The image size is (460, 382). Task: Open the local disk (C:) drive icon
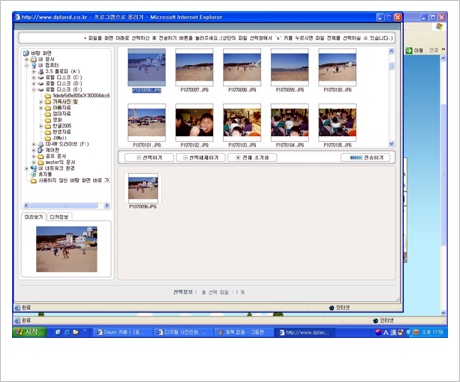tap(41, 77)
